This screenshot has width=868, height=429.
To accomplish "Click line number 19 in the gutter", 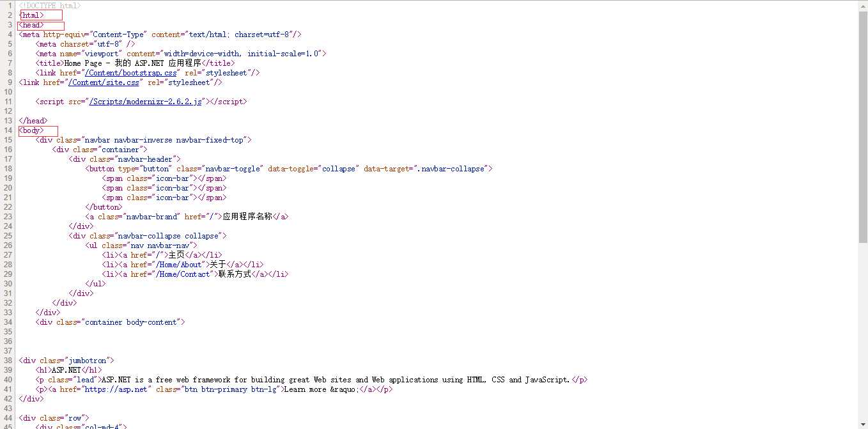I will point(8,178).
